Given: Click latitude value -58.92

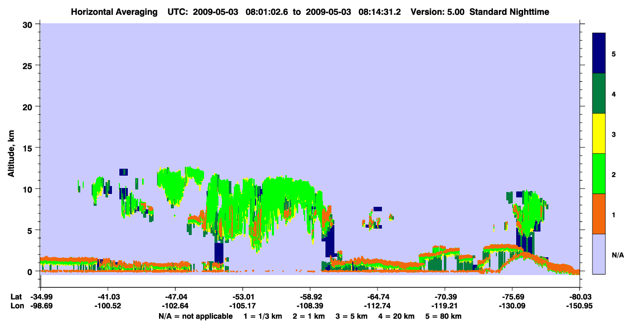Looking at the screenshot, I should click(310, 297).
